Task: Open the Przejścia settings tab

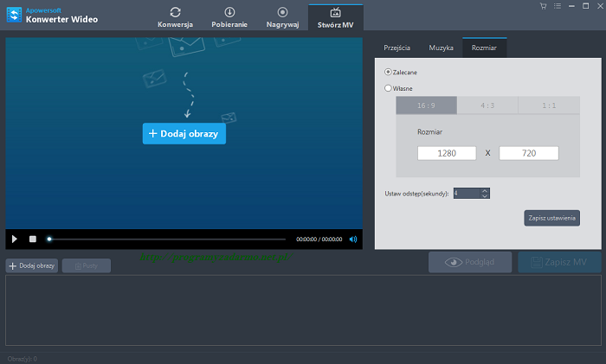Action: (x=397, y=48)
